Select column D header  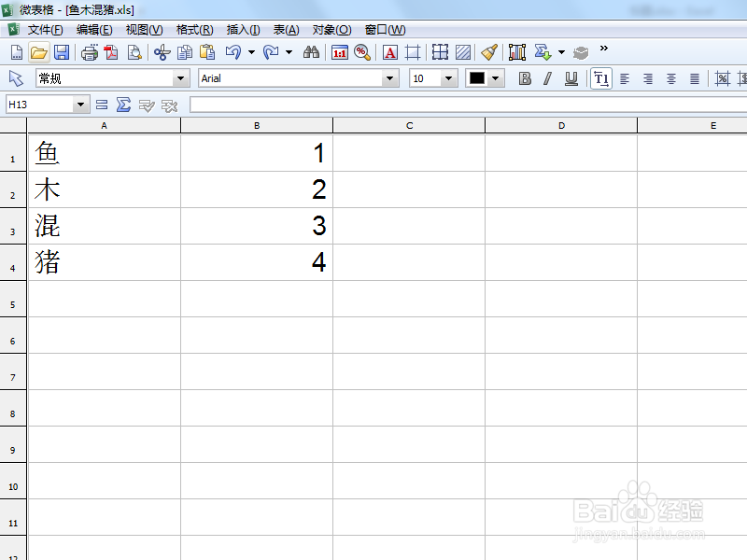click(561, 126)
